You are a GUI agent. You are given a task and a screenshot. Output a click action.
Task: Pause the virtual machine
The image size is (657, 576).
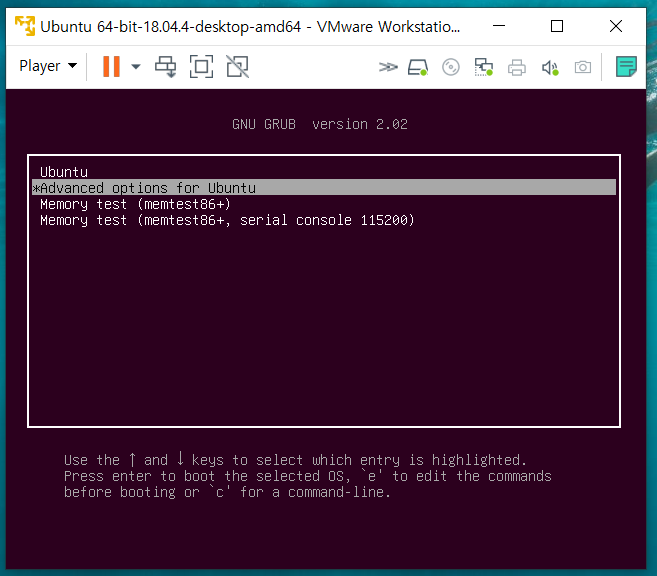coord(111,67)
